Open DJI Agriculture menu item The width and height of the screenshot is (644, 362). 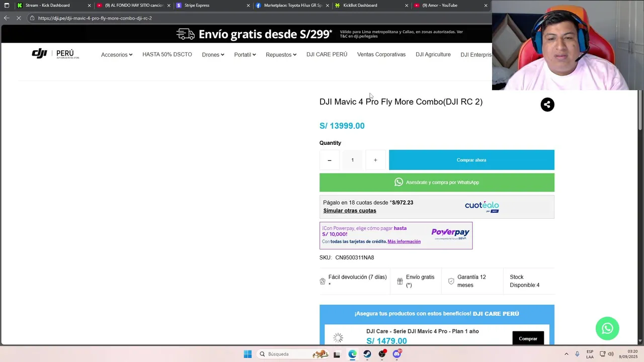point(433,54)
